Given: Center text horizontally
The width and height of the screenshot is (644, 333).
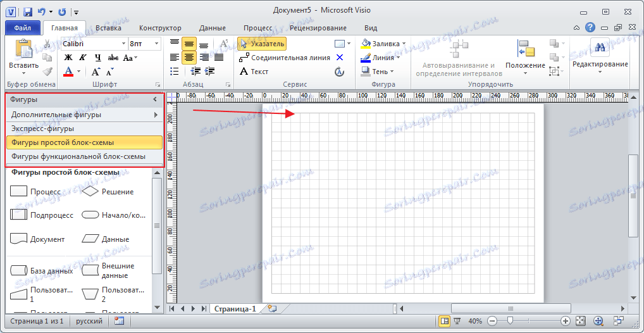Looking at the screenshot, I should [189, 58].
